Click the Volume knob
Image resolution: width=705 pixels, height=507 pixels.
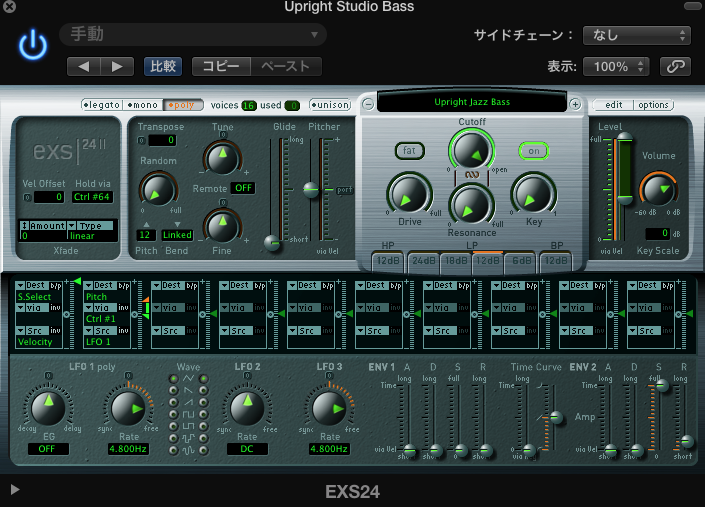click(658, 189)
